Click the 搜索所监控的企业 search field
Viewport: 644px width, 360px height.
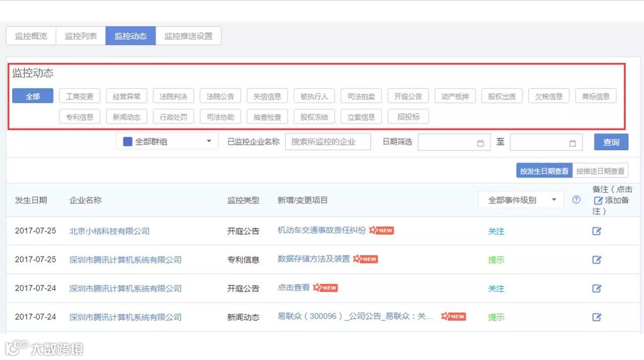click(328, 141)
